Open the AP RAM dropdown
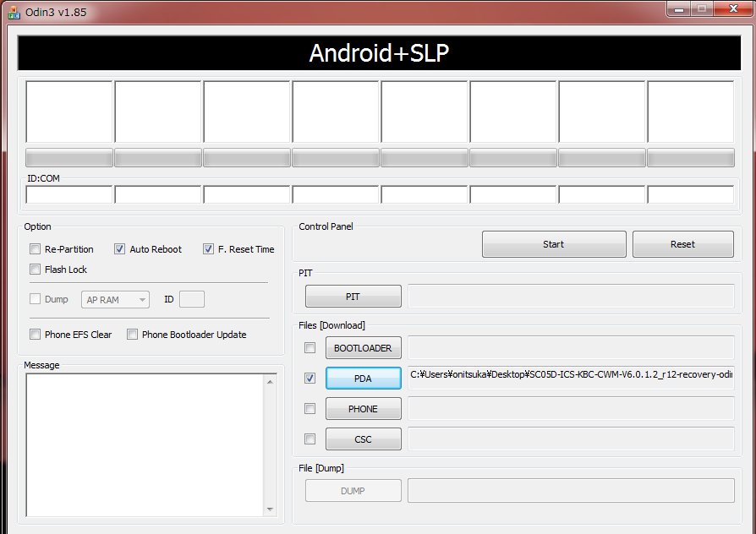Screen dimensions: 756x534 click(115, 300)
